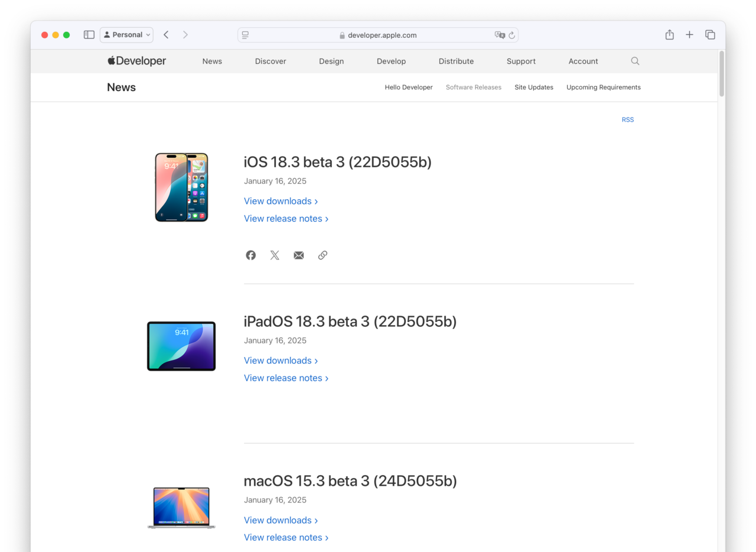Click the Share icon in the toolbar
Image resolution: width=756 pixels, height=552 pixels.
tap(669, 35)
